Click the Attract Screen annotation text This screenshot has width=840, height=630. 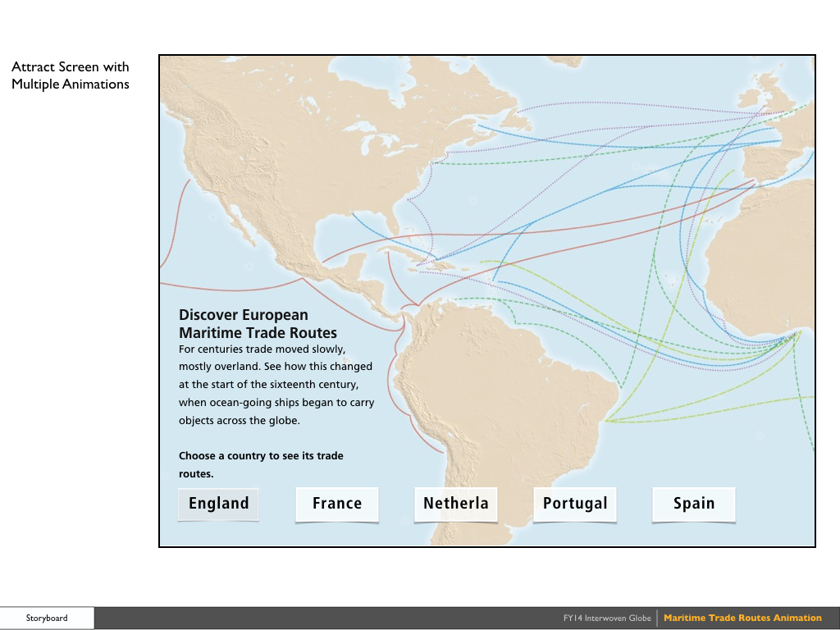click(x=70, y=75)
